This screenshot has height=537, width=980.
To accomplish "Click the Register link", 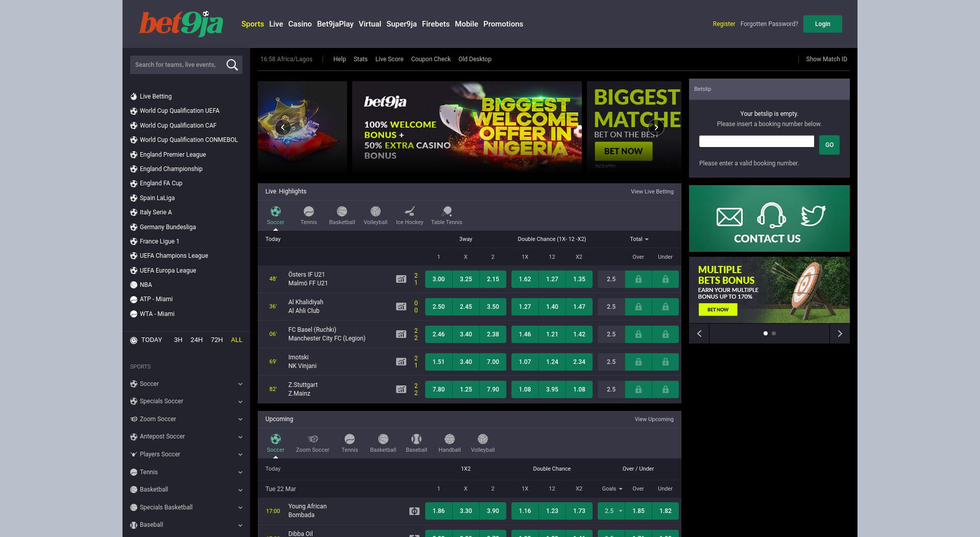I will click(724, 24).
